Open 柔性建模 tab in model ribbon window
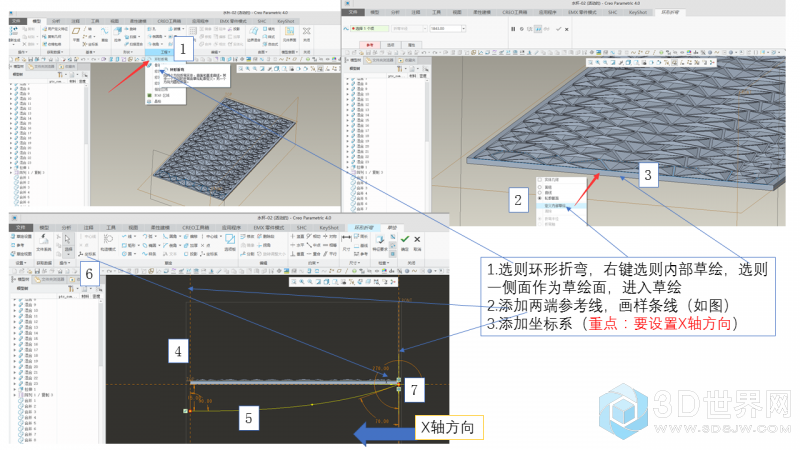 (x=138, y=21)
